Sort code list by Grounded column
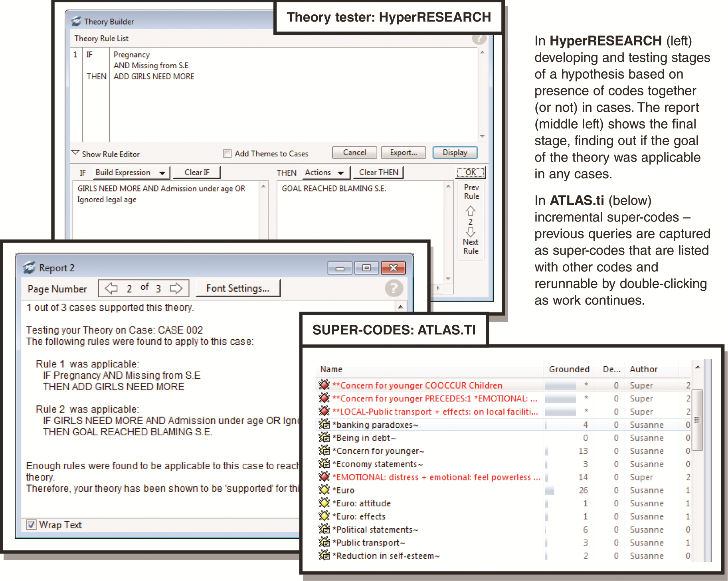The image size is (728, 581). (569, 369)
